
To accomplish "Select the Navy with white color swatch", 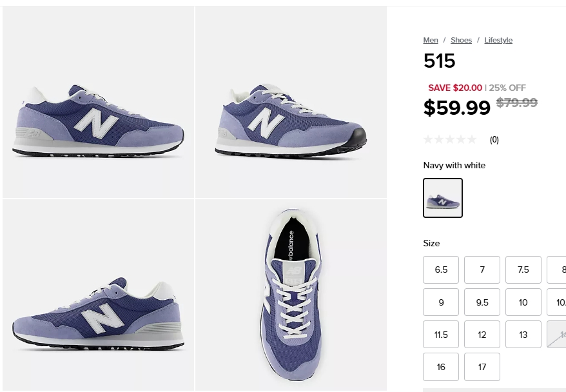I will [443, 198].
